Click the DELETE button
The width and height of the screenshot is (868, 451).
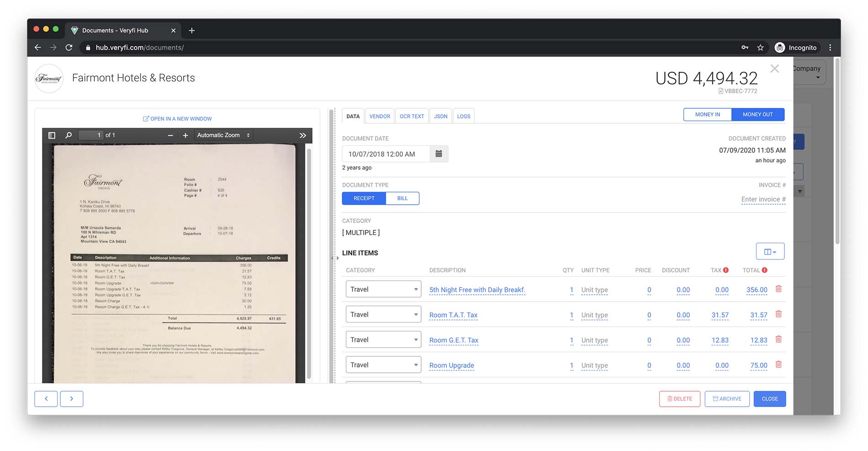[680, 399]
